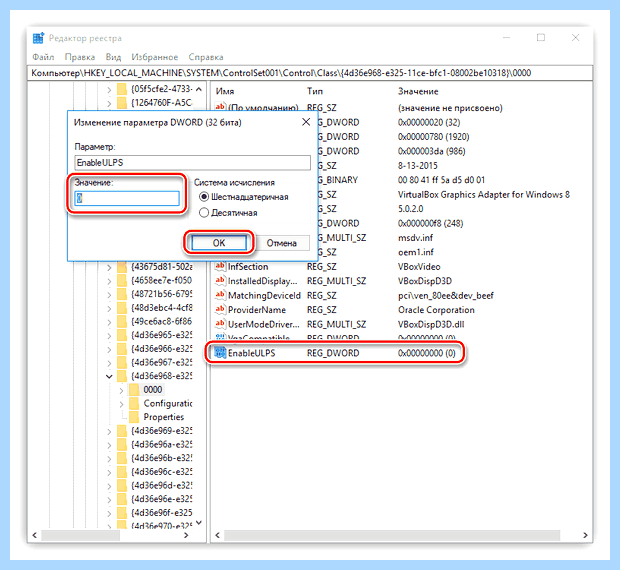Expand the {4d36e969-e325 key
Viewport: 620px width, 570px height.
click(109, 431)
